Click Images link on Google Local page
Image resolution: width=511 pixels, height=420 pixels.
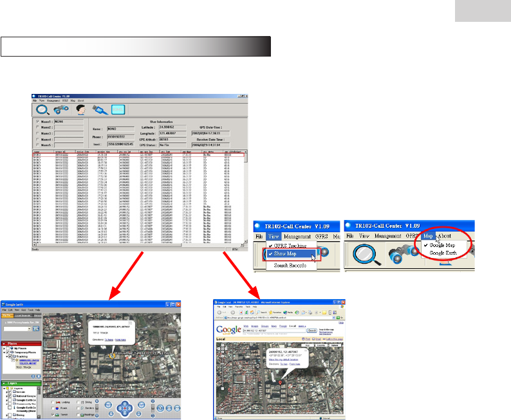point(254,326)
